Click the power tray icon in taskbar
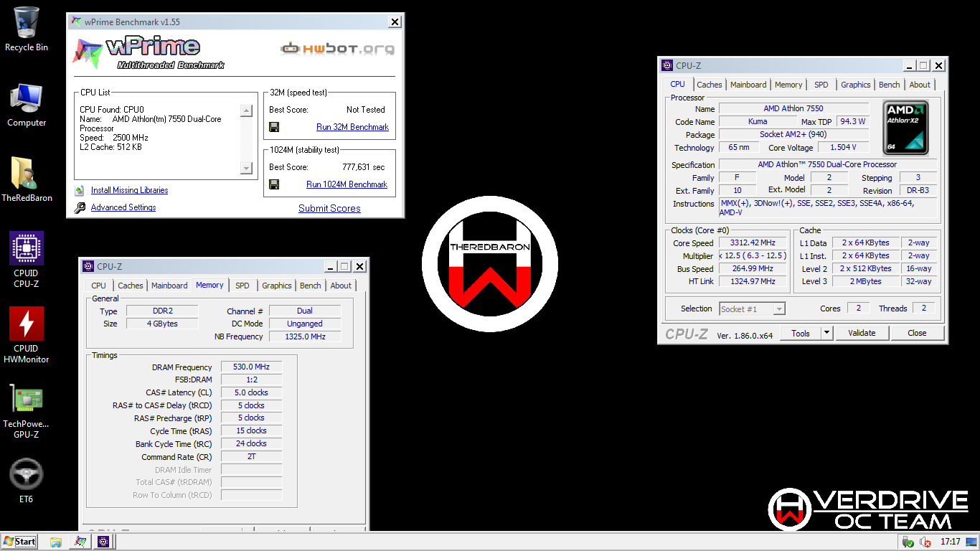Viewport: 980px width, 551px height. [908, 542]
